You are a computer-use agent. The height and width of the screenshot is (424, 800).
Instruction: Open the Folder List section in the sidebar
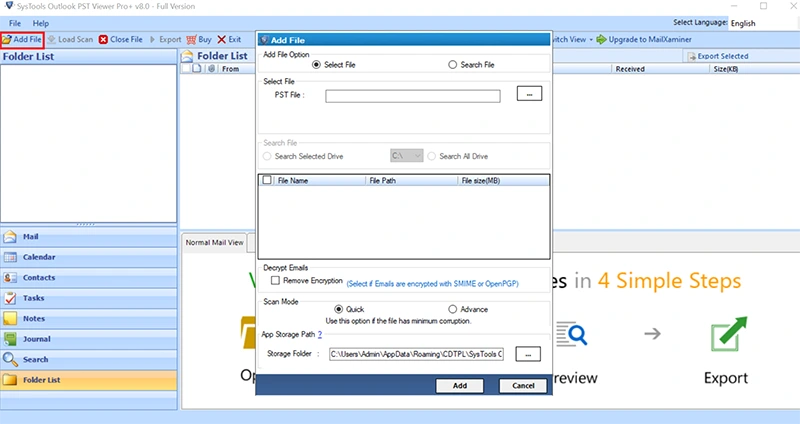[x=89, y=380]
